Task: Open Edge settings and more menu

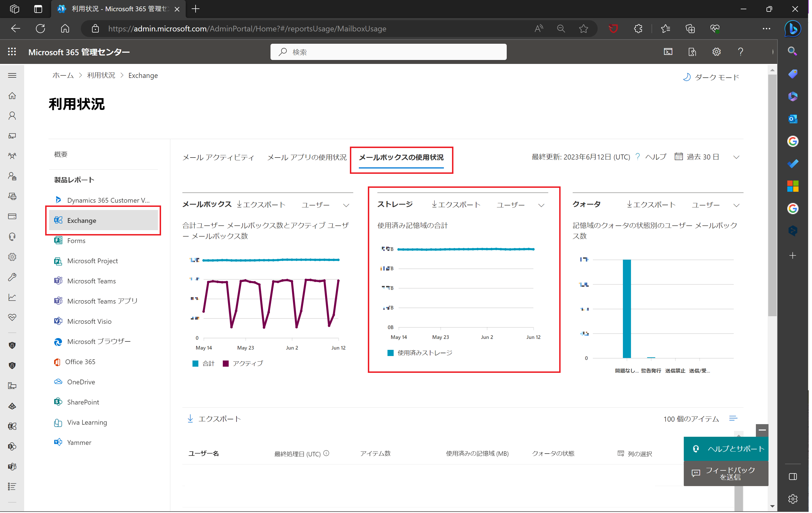Action: [767, 29]
